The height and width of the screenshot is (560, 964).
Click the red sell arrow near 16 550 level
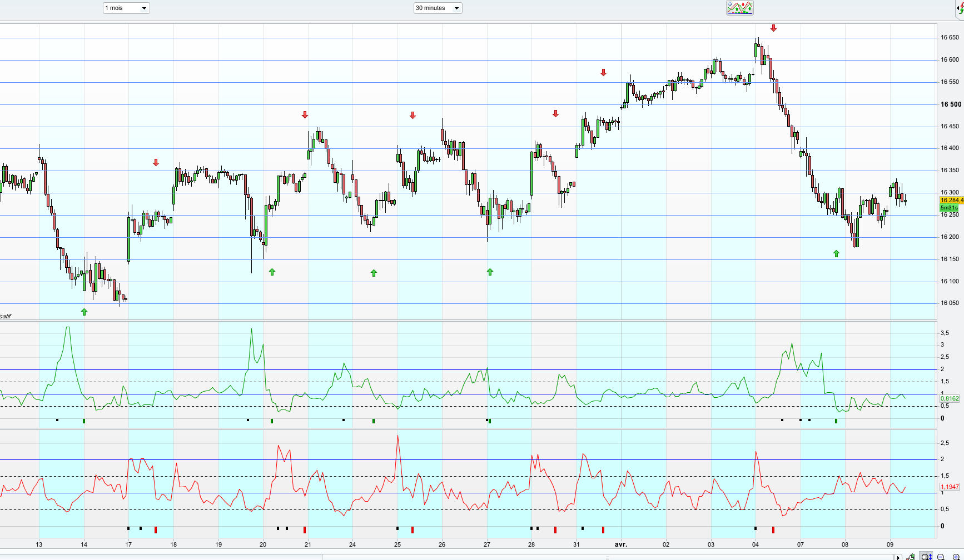(x=603, y=72)
